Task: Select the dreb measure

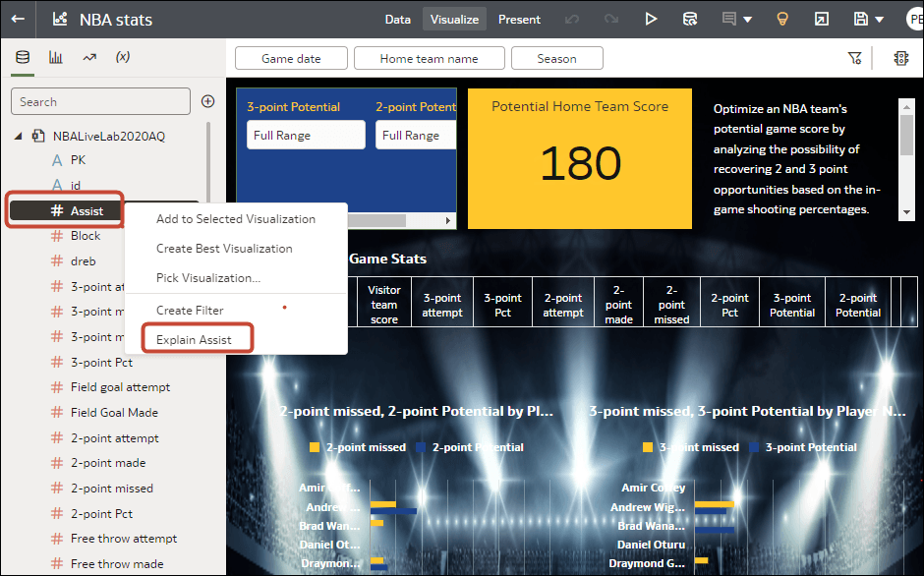Action: click(x=84, y=261)
